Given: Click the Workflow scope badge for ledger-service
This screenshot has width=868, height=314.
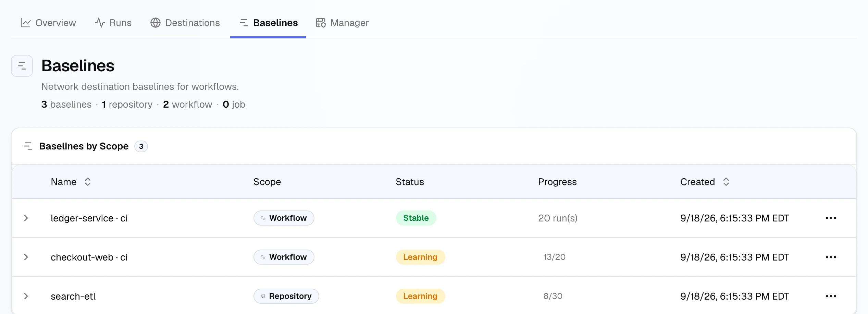Looking at the screenshot, I should 284,218.
